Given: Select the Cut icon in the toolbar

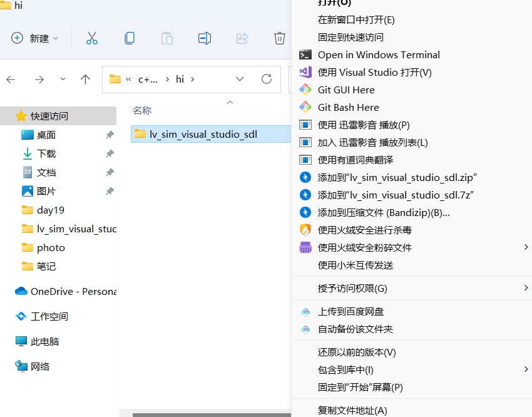Looking at the screenshot, I should [x=92, y=38].
